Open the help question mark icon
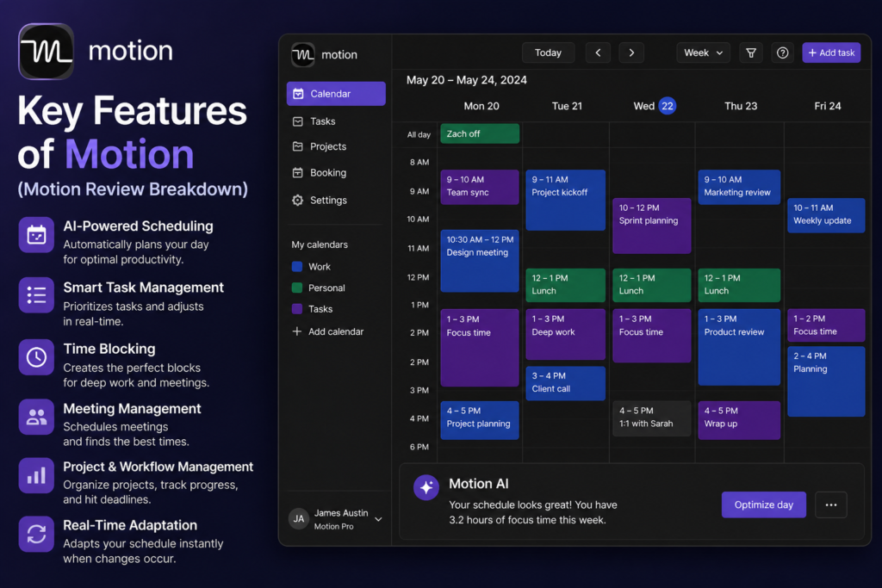The image size is (882, 588). pyautogui.click(x=782, y=53)
